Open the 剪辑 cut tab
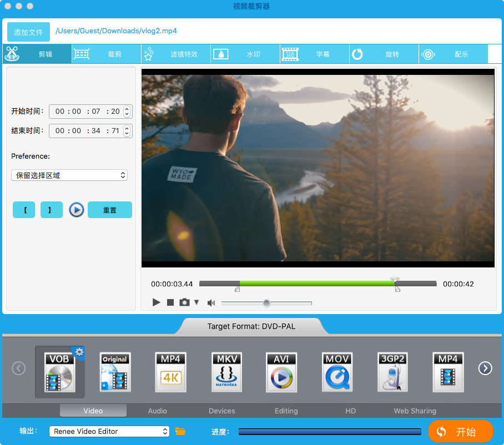This screenshot has width=504, height=445. tap(37, 54)
